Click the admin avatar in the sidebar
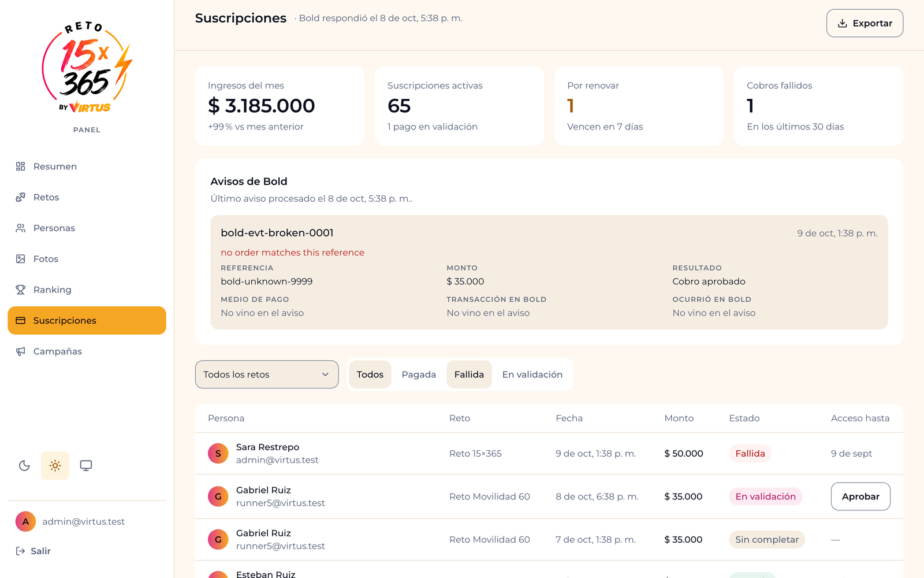This screenshot has height=578, width=924. pos(25,521)
